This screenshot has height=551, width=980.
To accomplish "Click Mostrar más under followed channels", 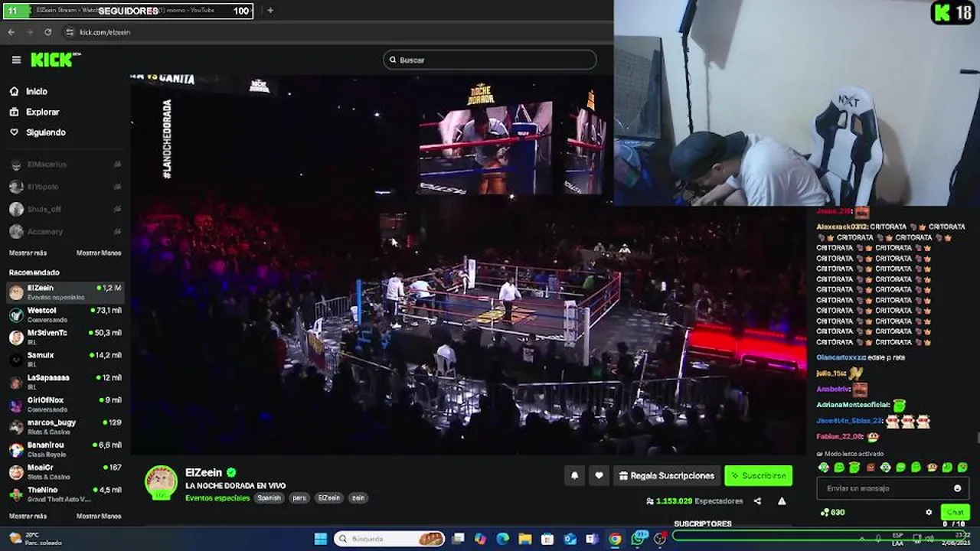I will (x=28, y=253).
